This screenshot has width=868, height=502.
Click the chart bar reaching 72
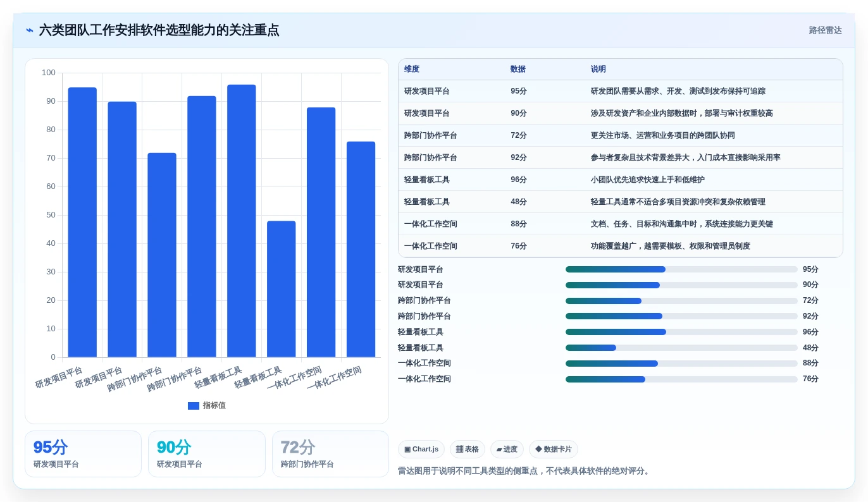162,255
